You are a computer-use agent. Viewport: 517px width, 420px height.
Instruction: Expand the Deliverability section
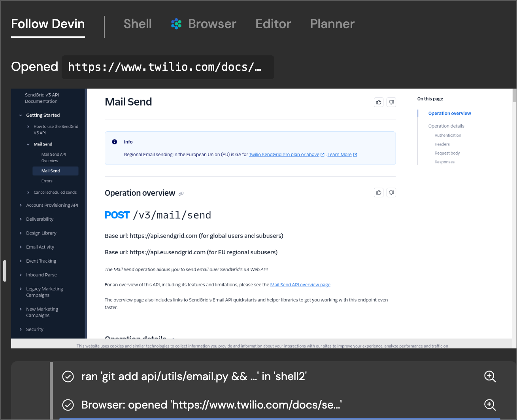point(21,219)
